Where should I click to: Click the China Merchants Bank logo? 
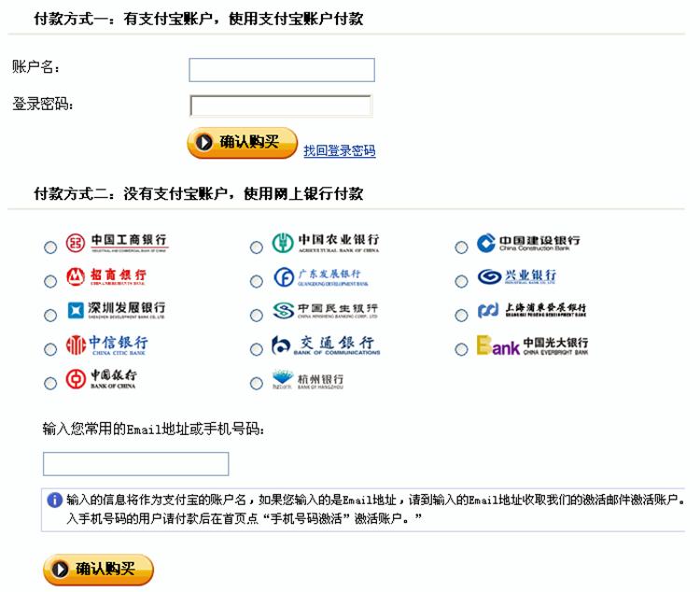(x=105, y=277)
